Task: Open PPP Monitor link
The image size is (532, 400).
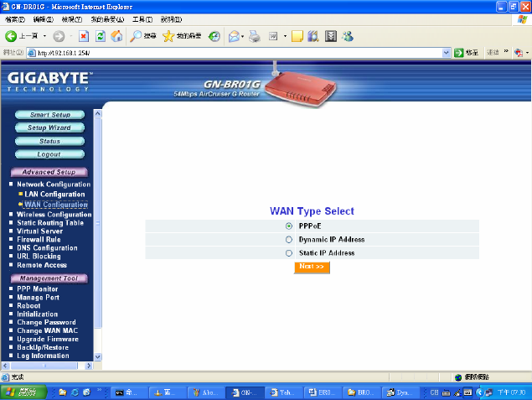Action: coord(38,289)
